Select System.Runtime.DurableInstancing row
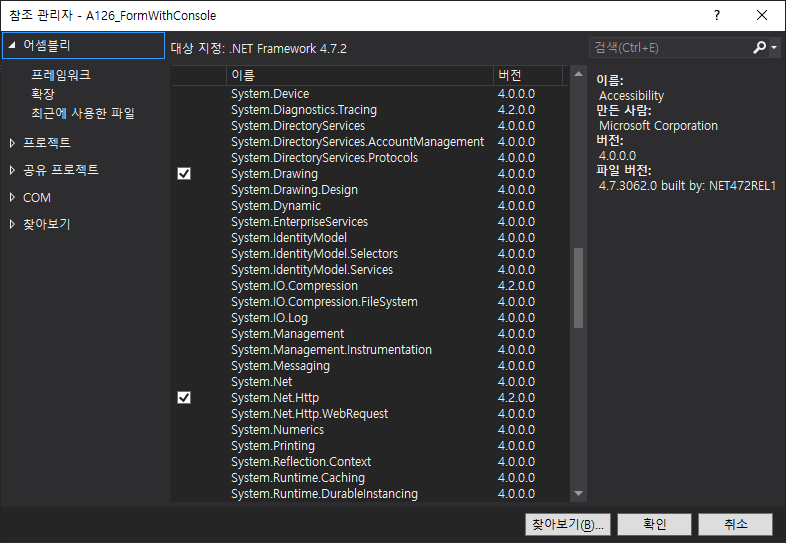The image size is (786, 543). [369, 494]
